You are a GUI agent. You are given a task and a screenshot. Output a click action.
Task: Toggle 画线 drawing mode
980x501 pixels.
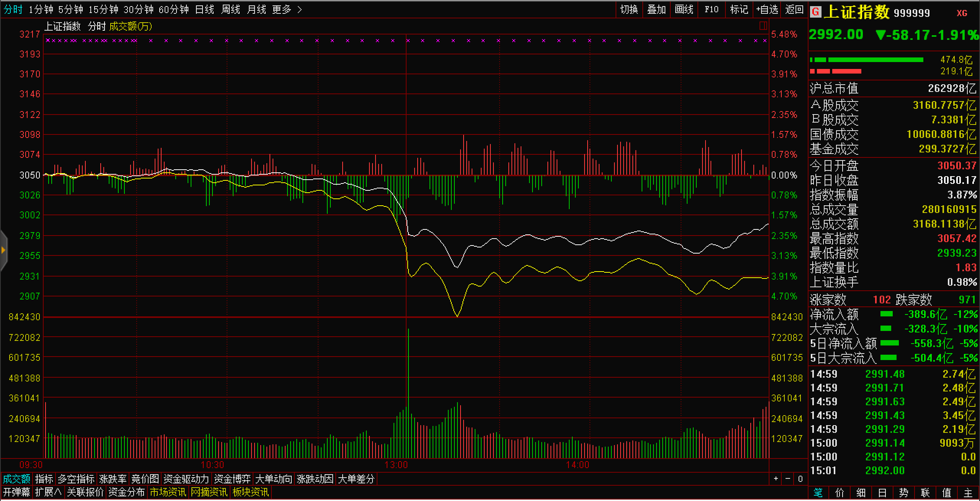click(684, 10)
